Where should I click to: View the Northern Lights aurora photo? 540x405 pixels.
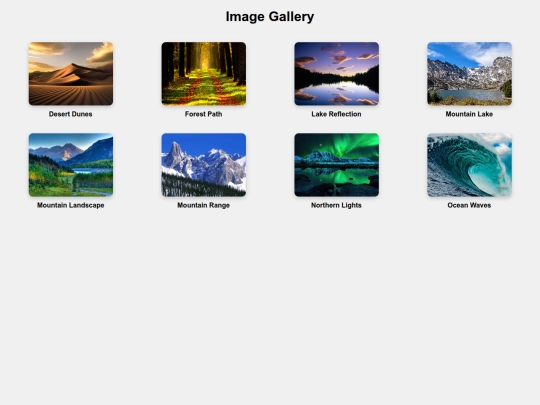tap(336, 165)
